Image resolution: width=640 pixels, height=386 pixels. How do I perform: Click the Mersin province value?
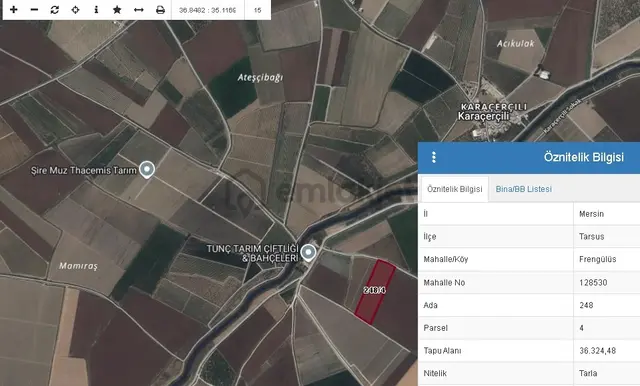click(x=591, y=214)
